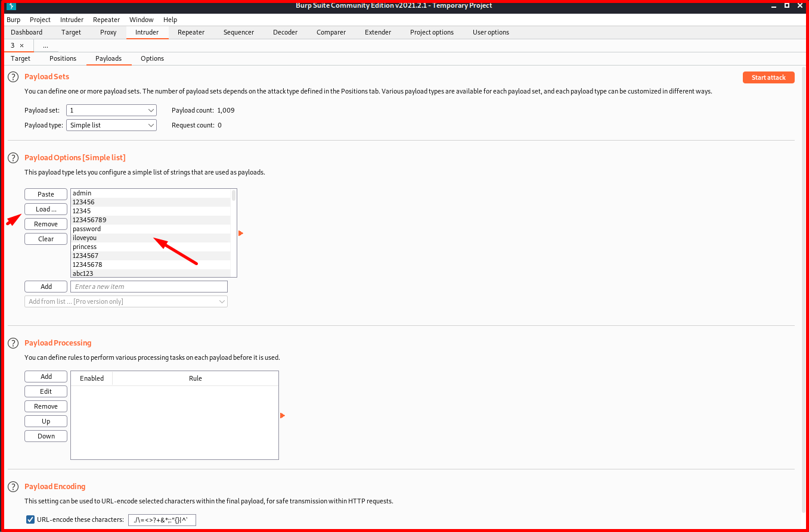Select 'princess' in the payload list

click(151, 247)
